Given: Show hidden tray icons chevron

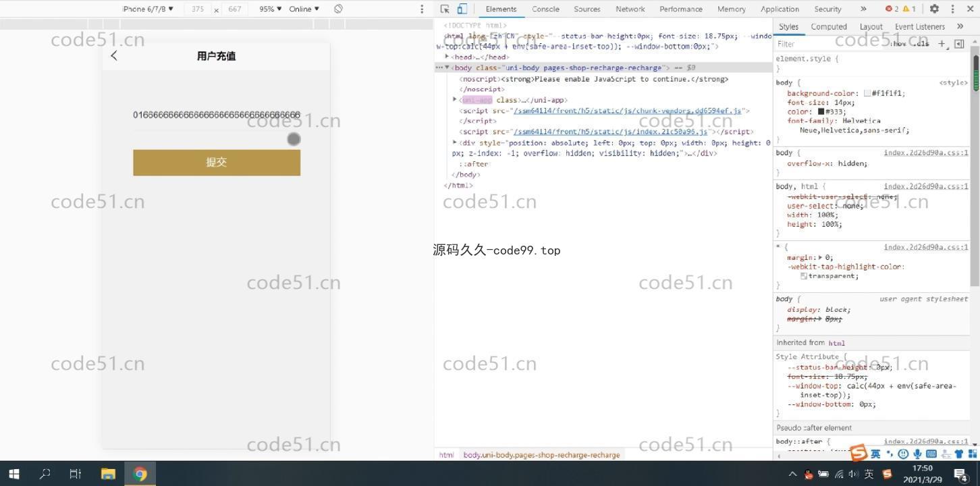Looking at the screenshot, I should pos(793,474).
